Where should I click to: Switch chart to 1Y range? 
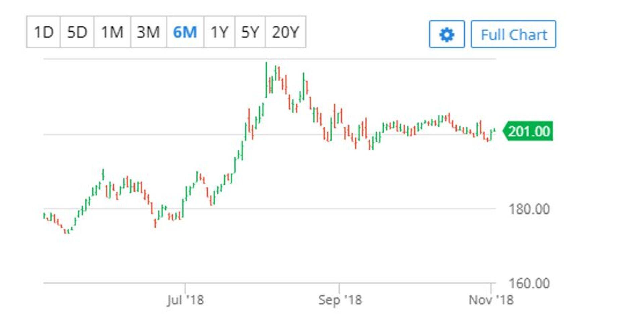(219, 32)
